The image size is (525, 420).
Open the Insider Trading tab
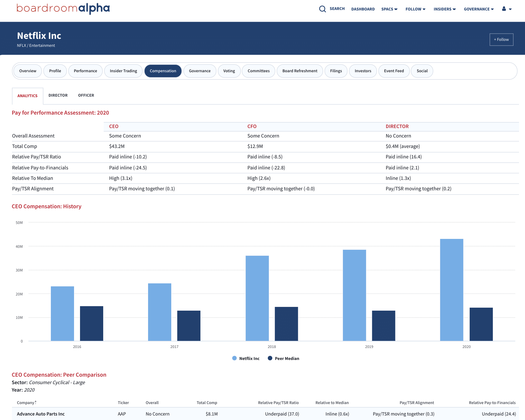coord(123,71)
